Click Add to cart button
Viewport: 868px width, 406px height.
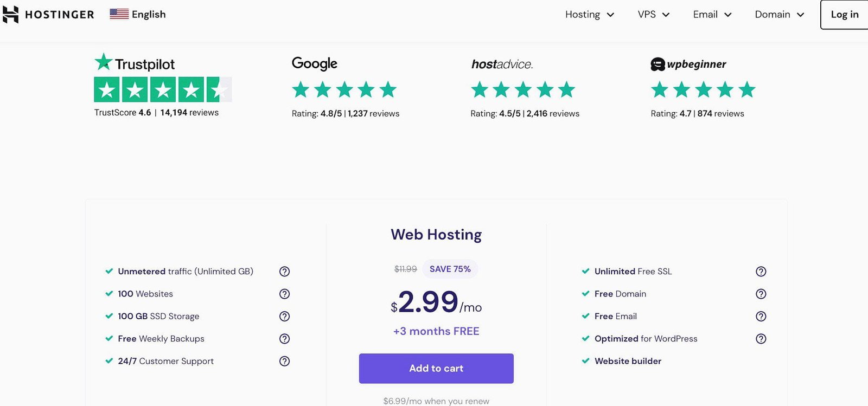point(436,369)
